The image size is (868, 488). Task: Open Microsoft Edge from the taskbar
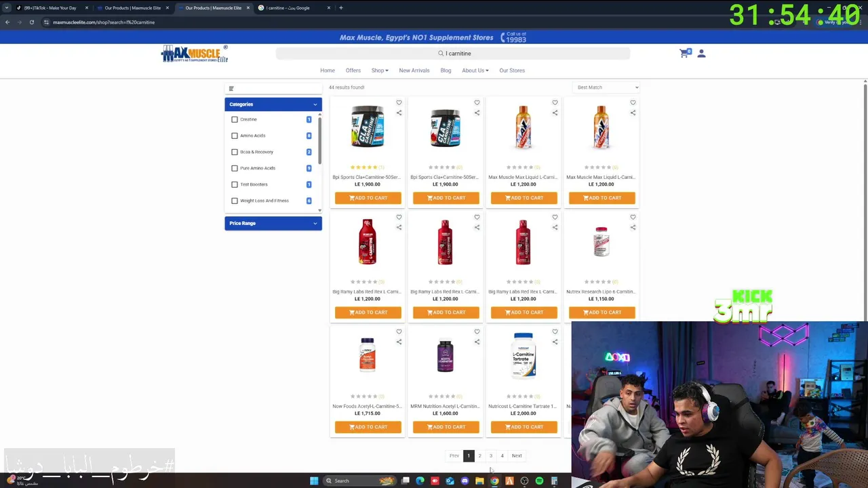420,481
